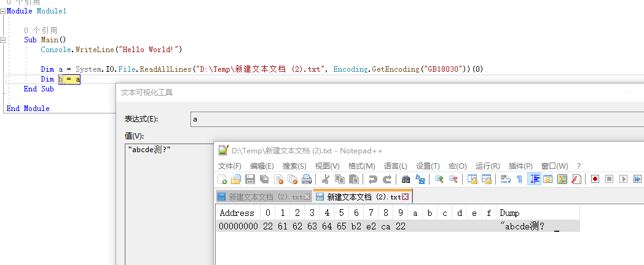This screenshot has width=644, height=265.
Task: Click the Close file toolbar icon
Action: [279, 179]
